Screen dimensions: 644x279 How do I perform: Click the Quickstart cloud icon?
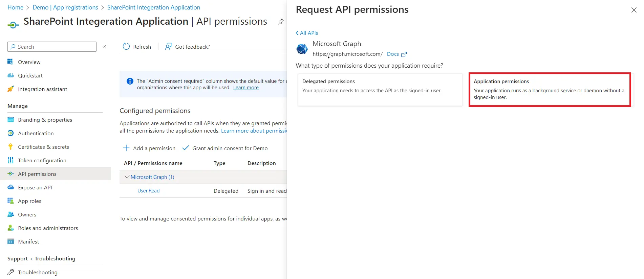coord(10,75)
